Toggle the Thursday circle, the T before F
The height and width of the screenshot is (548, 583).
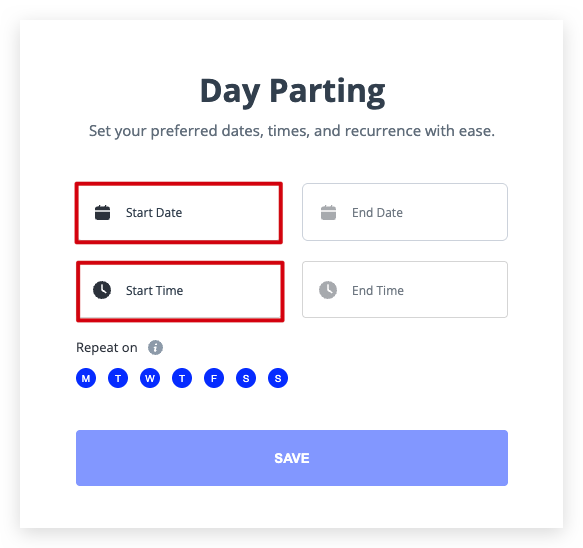point(182,378)
